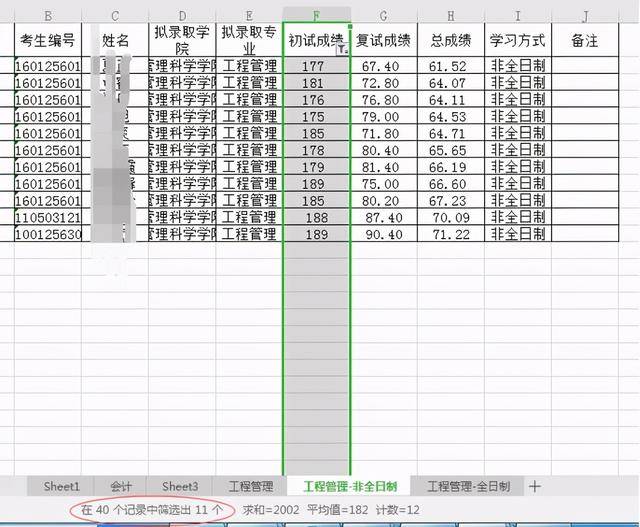Select the 总成绩 cell 65.65
Image resolution: width=640 pixels, height=527 pixels.
pyautogui.click(x=451, y=149)
